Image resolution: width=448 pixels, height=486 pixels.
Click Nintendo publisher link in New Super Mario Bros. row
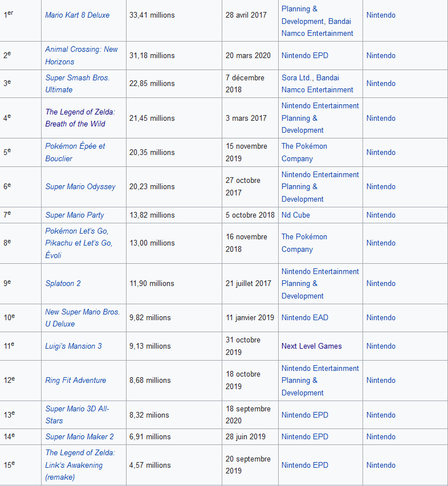click(x=381, y=318)
